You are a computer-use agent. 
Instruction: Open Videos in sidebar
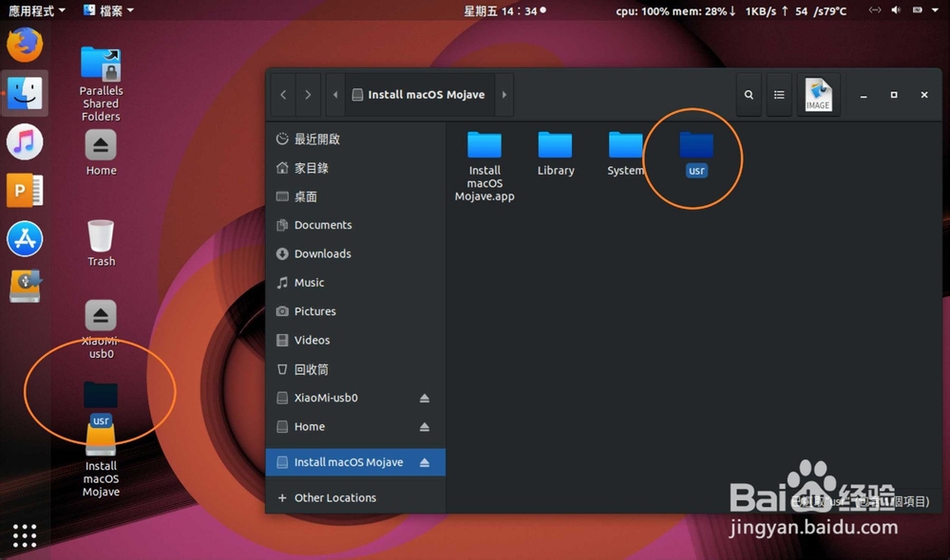coord(355,340)
